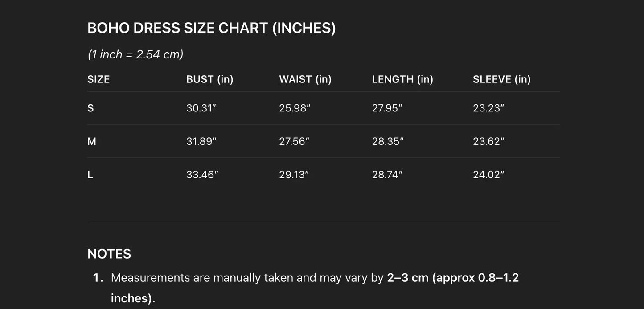The width and height of the screenshot is (644, 309).
Task: Click the size L row label
Action: click(x=90, y=175)
